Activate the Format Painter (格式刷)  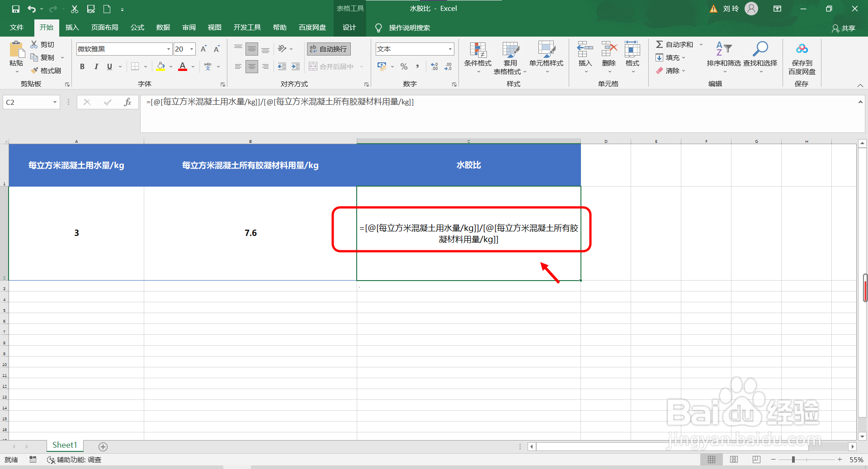(x=46, y=70)
